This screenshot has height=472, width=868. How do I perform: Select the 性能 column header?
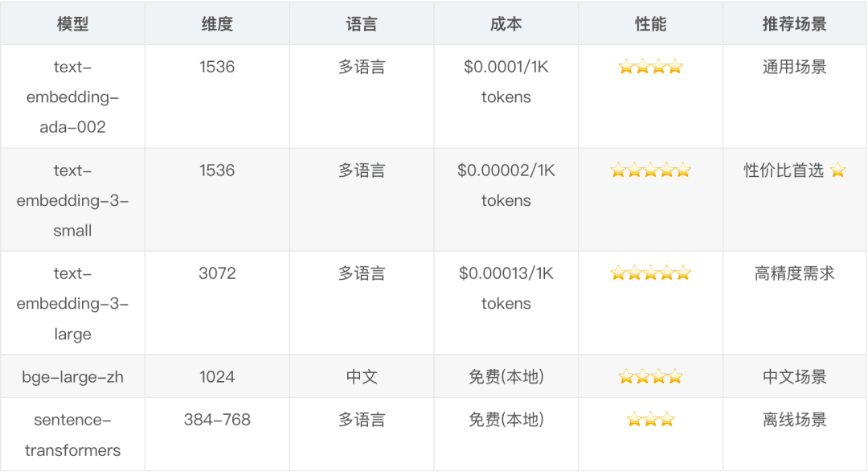click(x=650, y=24)
